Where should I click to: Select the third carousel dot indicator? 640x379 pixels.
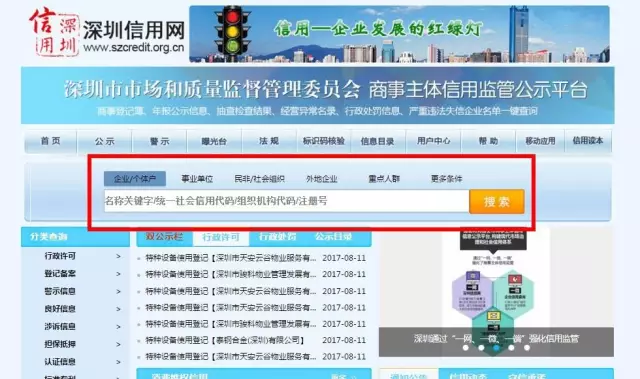pyautogui.click(x=496, y=348)
